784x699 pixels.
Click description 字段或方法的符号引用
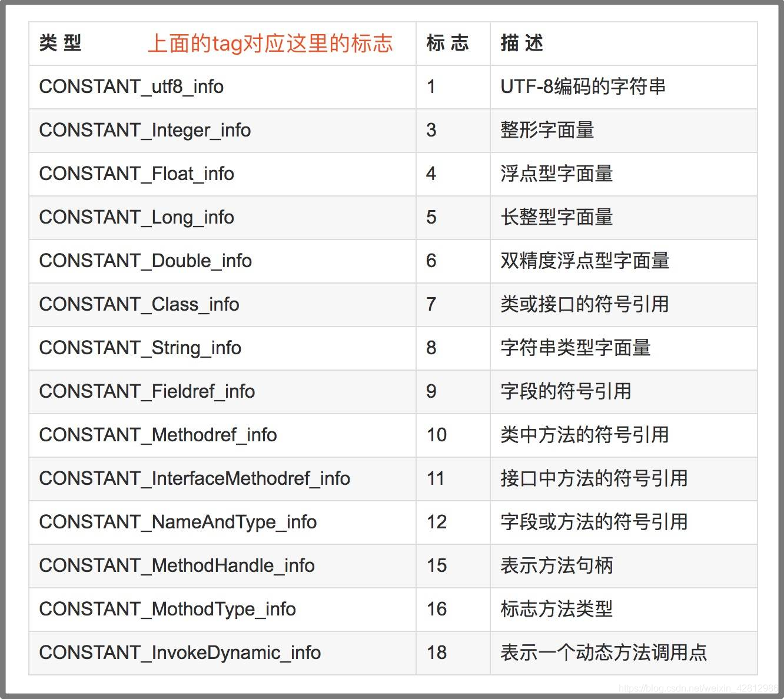[x=594, y=522]
